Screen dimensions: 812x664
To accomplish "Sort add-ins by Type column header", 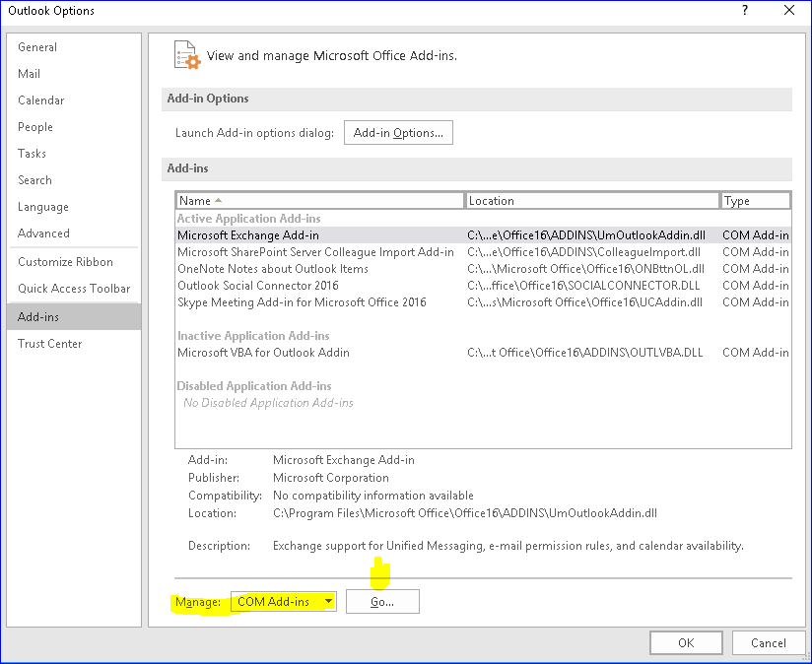I will [x=755, y=201].
